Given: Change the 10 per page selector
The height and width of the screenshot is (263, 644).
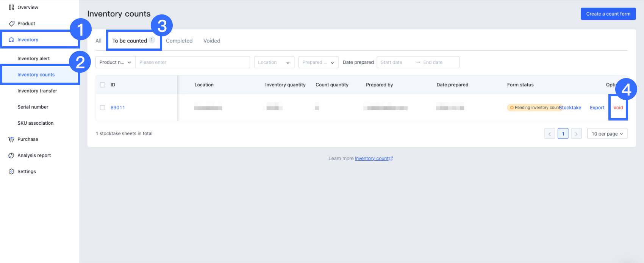Looking at the screenshot, I should pyautogui.click(x=607, y=134).
